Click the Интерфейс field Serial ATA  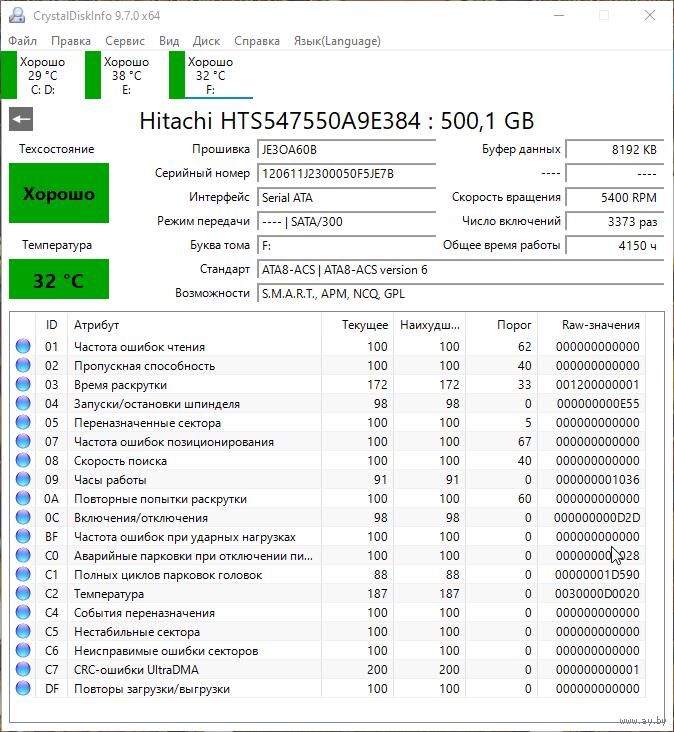coord(346,197)
